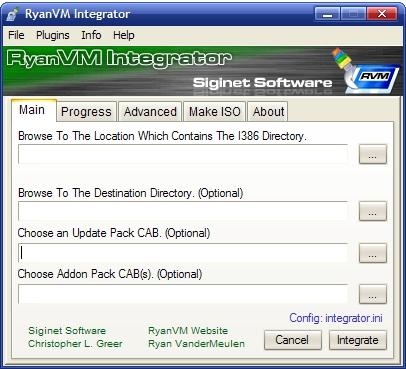Close the RyanVM Integrator window
The image size is (406, 369).
pyautogui.click(x=382, y=14)
